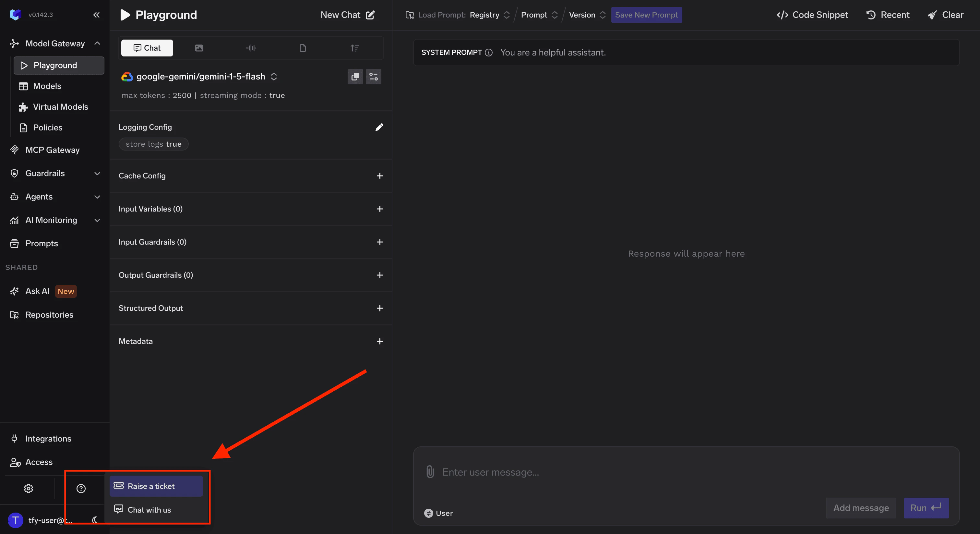Click Add message button

click(x=861, y=508)
